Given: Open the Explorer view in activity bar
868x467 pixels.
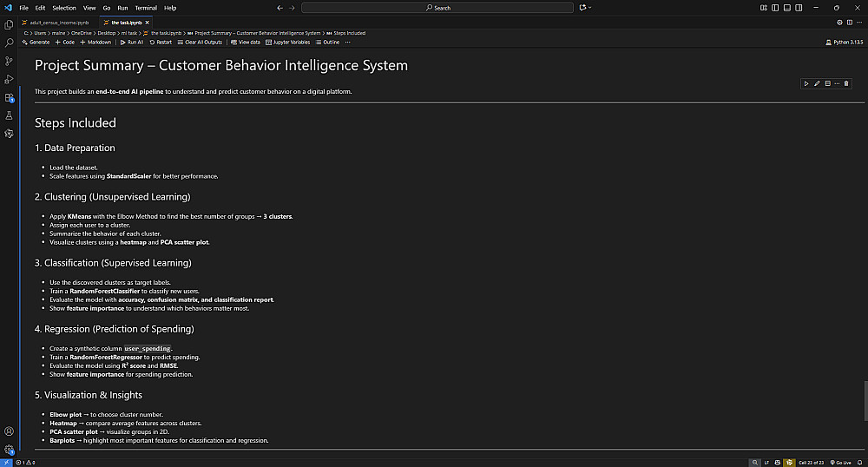Looking at the screenshot, I should click(x=9, y=23).
